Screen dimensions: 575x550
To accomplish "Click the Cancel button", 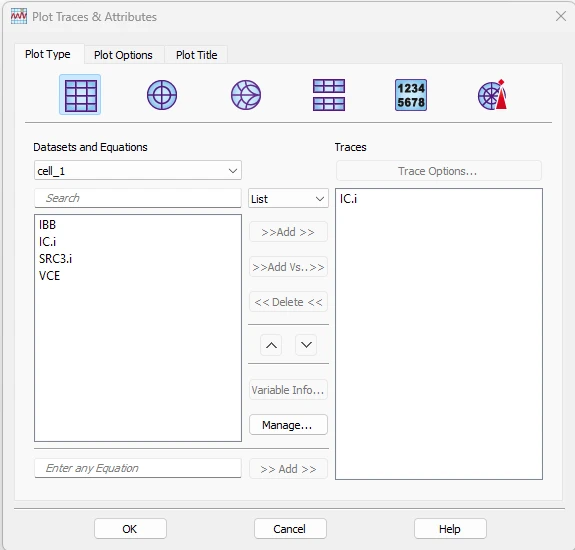I will coord(290,529).
